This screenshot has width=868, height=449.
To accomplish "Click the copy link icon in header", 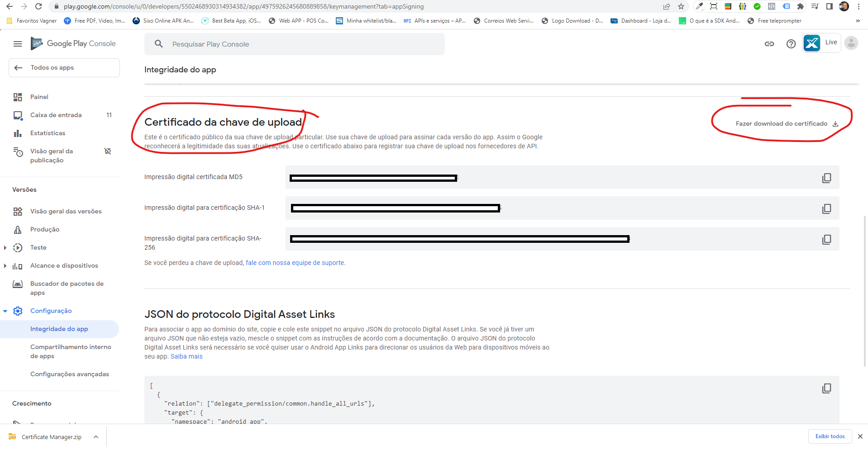I will pos(769,44).
